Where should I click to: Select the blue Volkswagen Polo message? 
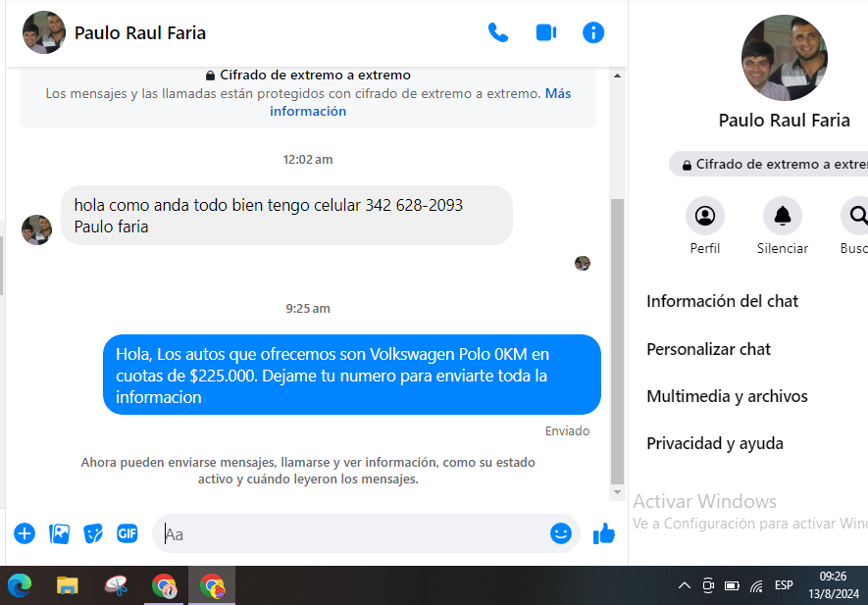[x=352, y=375]
